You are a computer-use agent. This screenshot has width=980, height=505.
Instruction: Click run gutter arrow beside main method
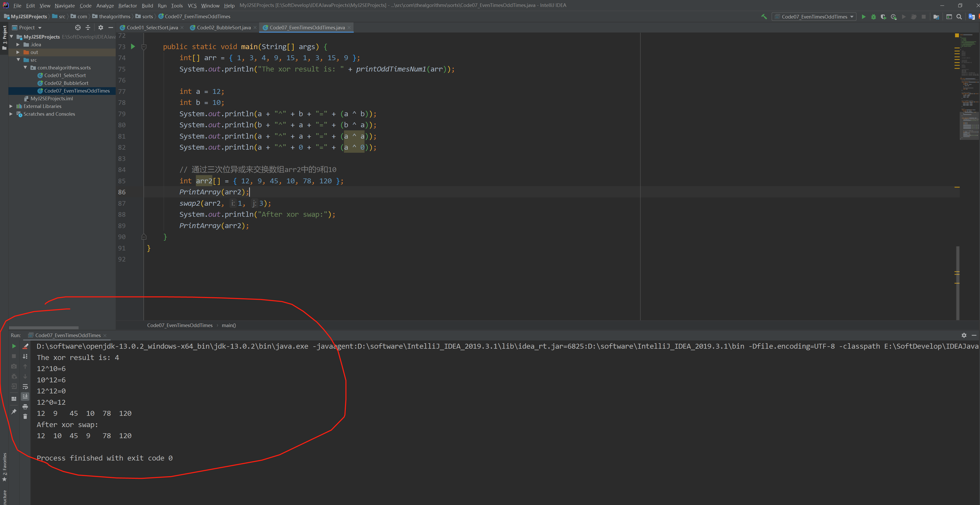coord(133,47)
